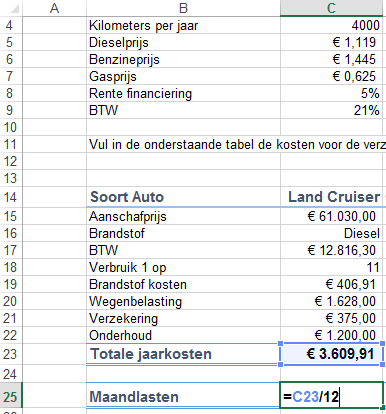Click the Totale jaarkosten value cell
The width and height of the screenshot is (386, 414).
tap(331, 354)
